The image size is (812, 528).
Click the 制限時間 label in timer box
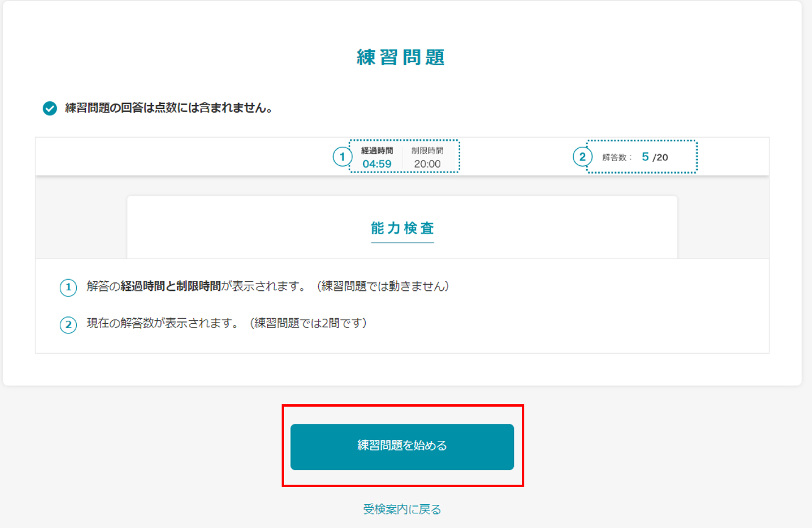click(427, 151)
